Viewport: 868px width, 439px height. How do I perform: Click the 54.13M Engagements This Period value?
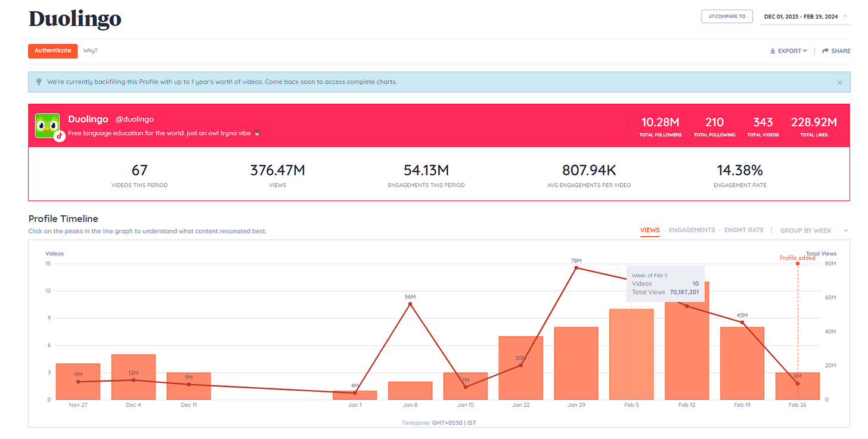click(426, 171)
